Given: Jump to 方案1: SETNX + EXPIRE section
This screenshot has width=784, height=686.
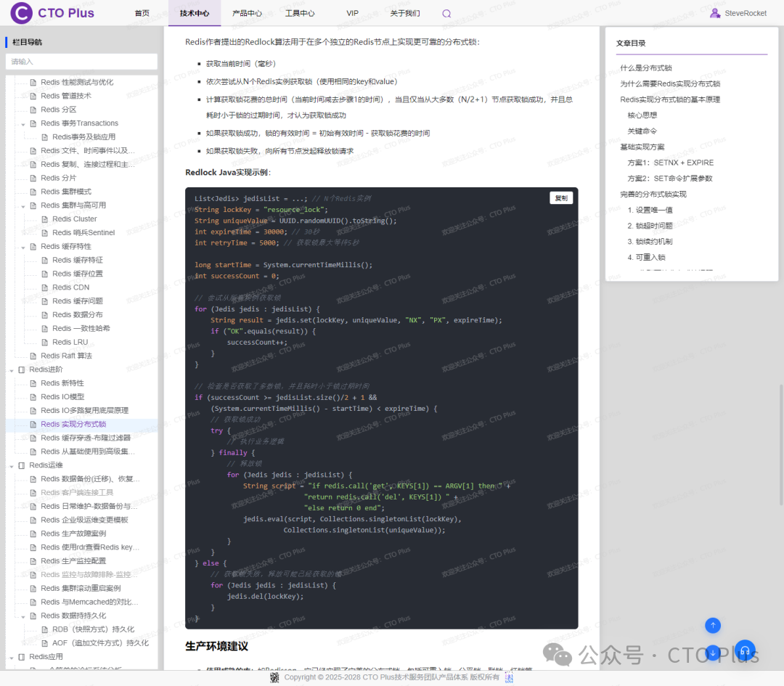Looking at the screenshot, I should 671,163.
